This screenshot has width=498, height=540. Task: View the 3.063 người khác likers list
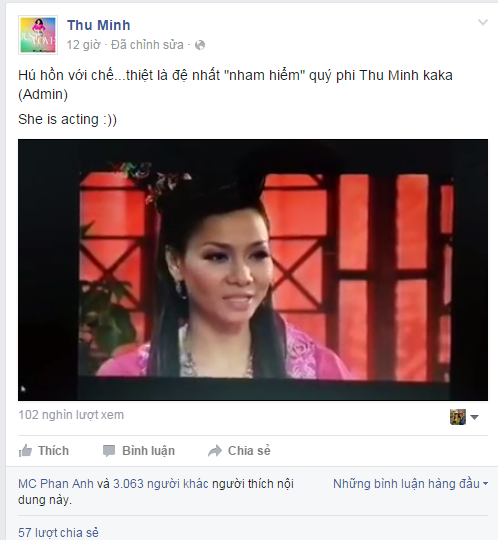pos(161,484)
